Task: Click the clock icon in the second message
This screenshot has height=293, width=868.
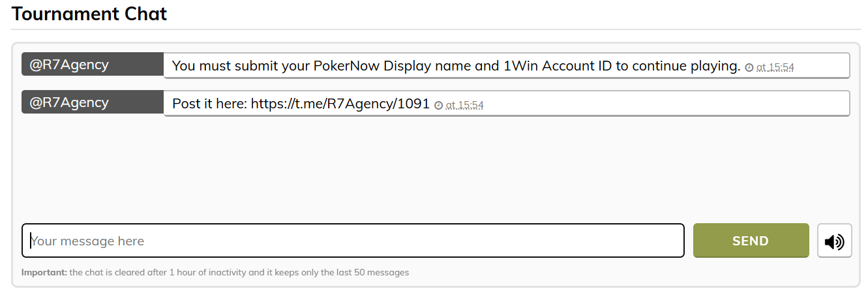Action: [438, 105]
